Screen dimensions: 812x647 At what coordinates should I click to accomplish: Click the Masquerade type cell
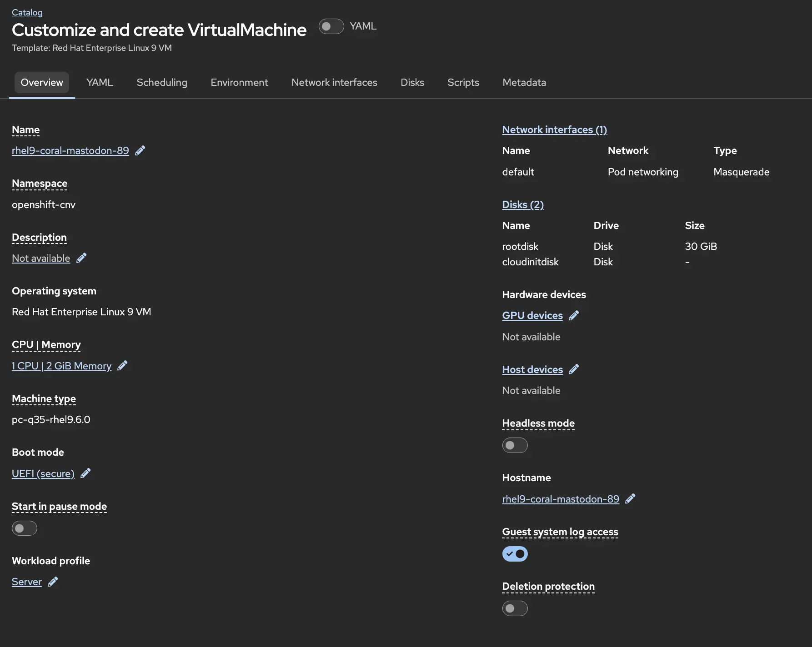pos(741,172)
